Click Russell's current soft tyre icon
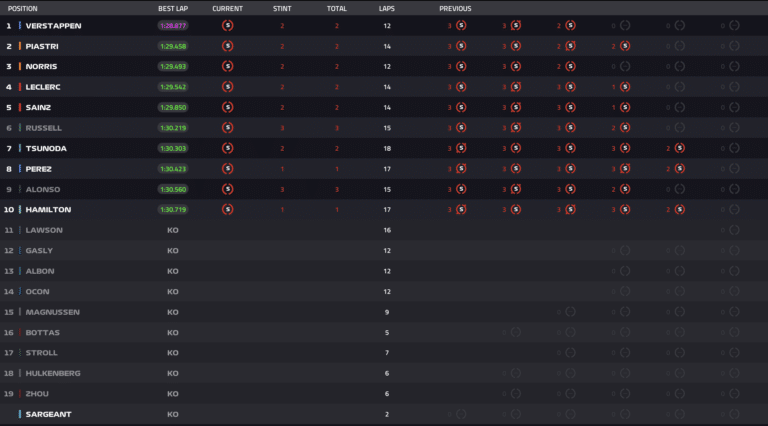Image resolution: width=768 pixels, height=426 pixels. pos(227,128)
